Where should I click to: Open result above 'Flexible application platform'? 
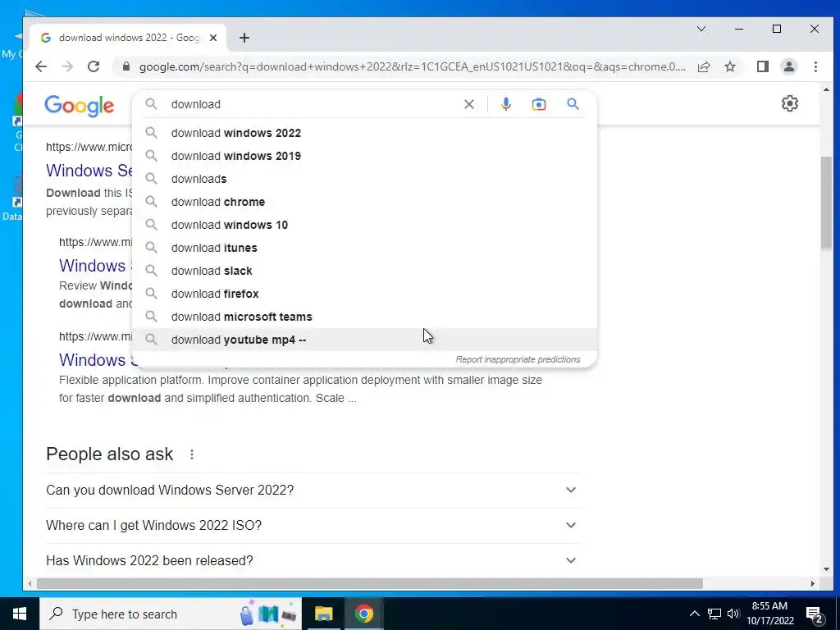95,360
